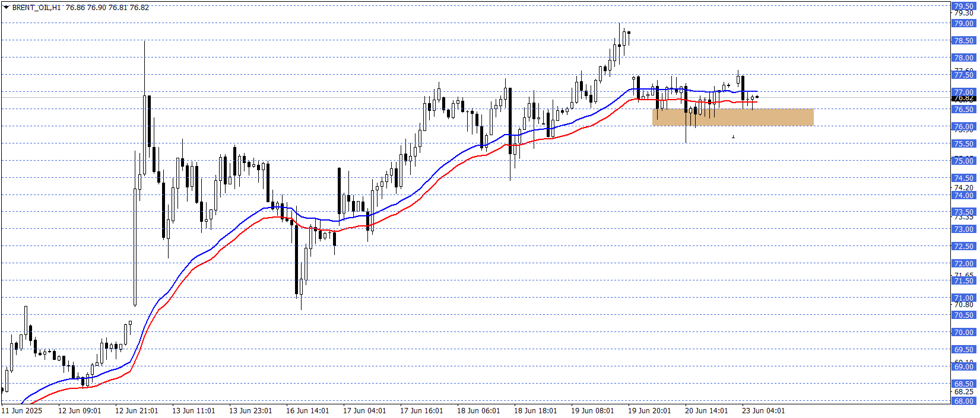Click the 18 Jun 06:01 time label
Image resolution: width=980 pixels, height=418 pixels.
click(x=478, y=410)
